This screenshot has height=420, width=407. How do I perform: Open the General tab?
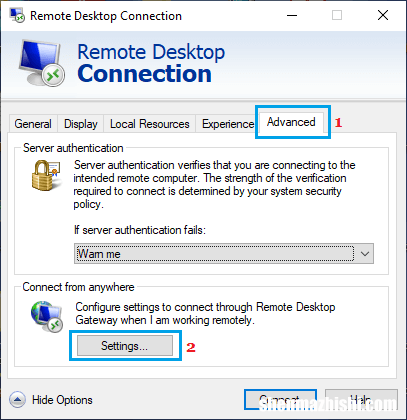click(33, 124)
